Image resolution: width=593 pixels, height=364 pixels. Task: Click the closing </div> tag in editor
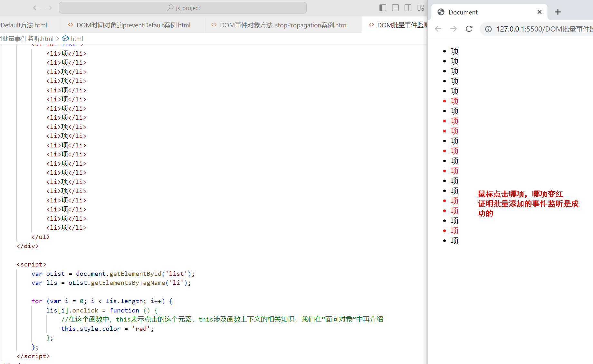tap(28, 246)
